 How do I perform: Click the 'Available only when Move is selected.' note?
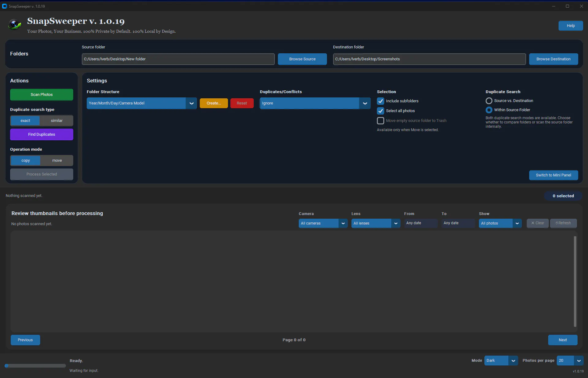click(408, 130)
